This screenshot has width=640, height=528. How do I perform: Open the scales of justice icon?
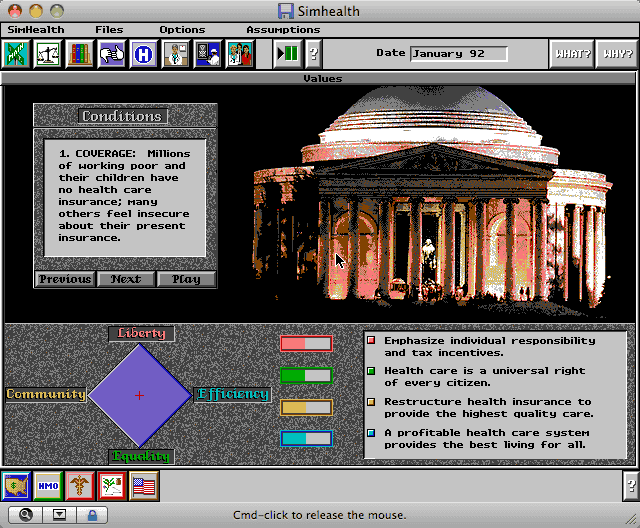47,54
